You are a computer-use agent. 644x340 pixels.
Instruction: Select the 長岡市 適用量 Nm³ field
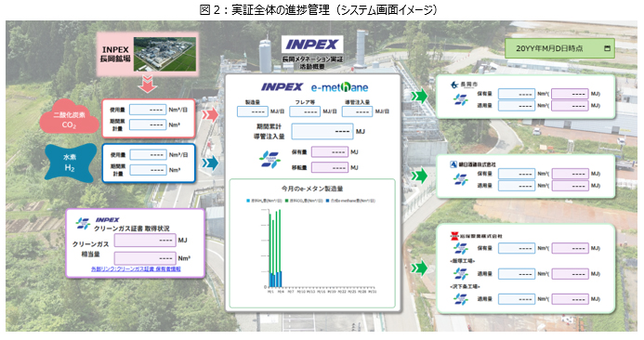[x=517, y=106]
